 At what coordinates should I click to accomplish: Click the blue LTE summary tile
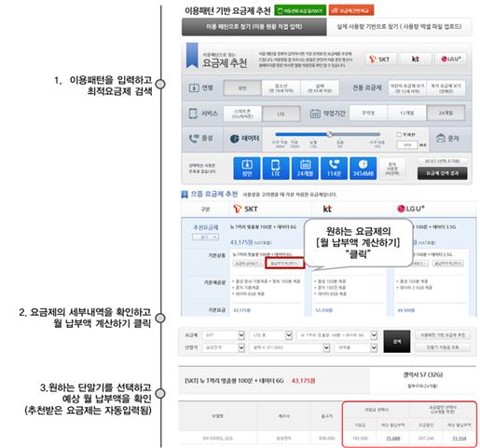tap(276, 169)
